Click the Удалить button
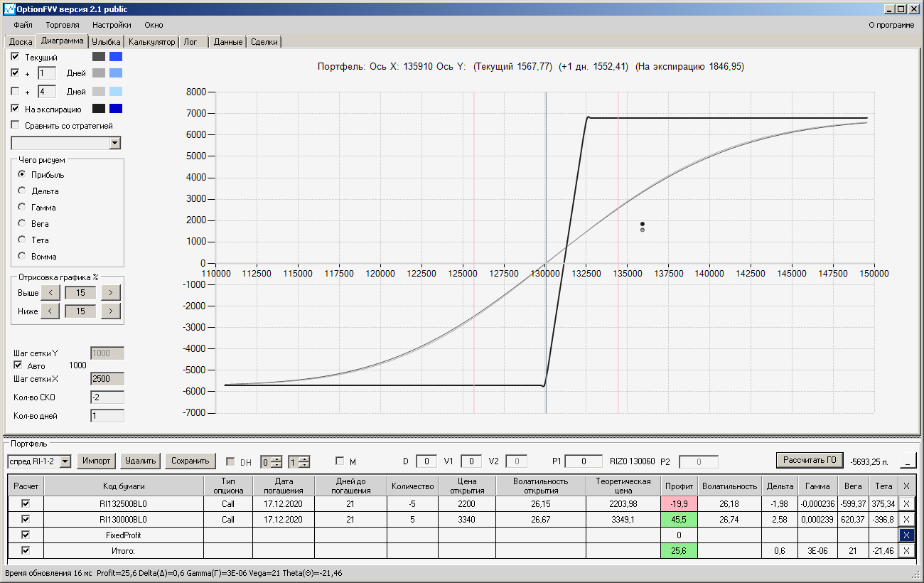This screenshot has width=924, height=583. (x=140, y=461)
